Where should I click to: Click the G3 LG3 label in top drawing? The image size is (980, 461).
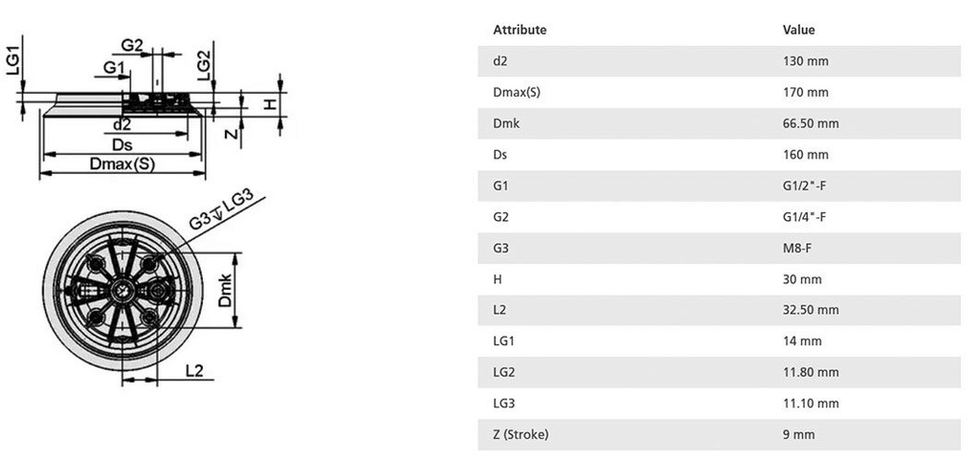click(x=220, y=209)
